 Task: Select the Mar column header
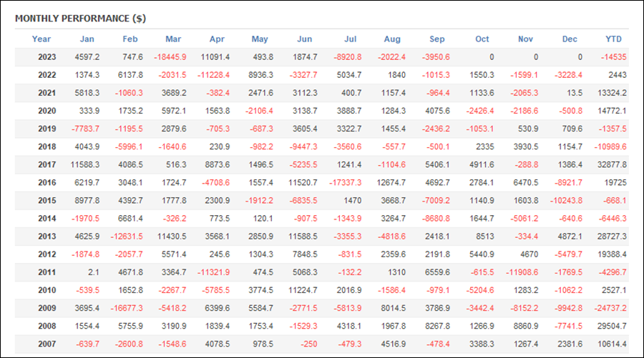tap(173, 39)
